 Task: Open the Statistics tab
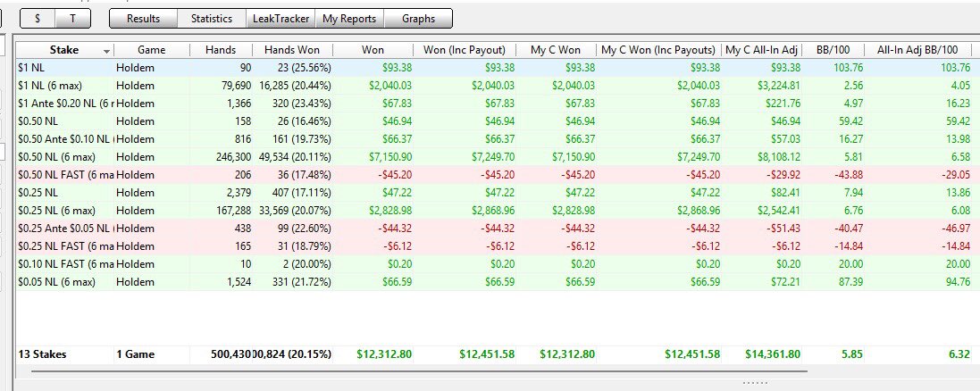211,19
